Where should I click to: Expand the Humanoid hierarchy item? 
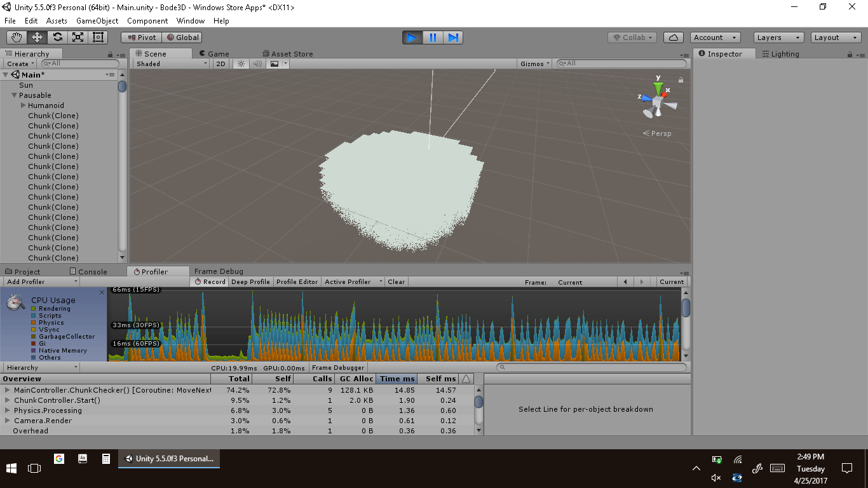click(x=24, y=105)
